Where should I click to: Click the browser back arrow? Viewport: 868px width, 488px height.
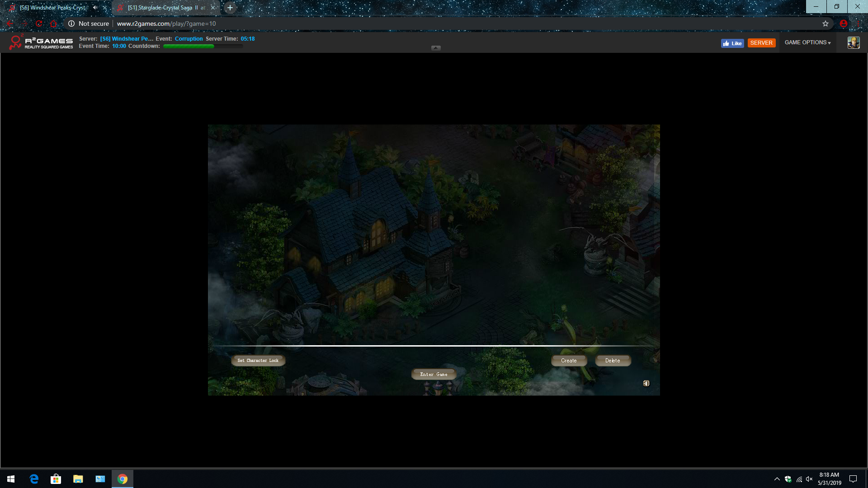[x=10, y=23]
